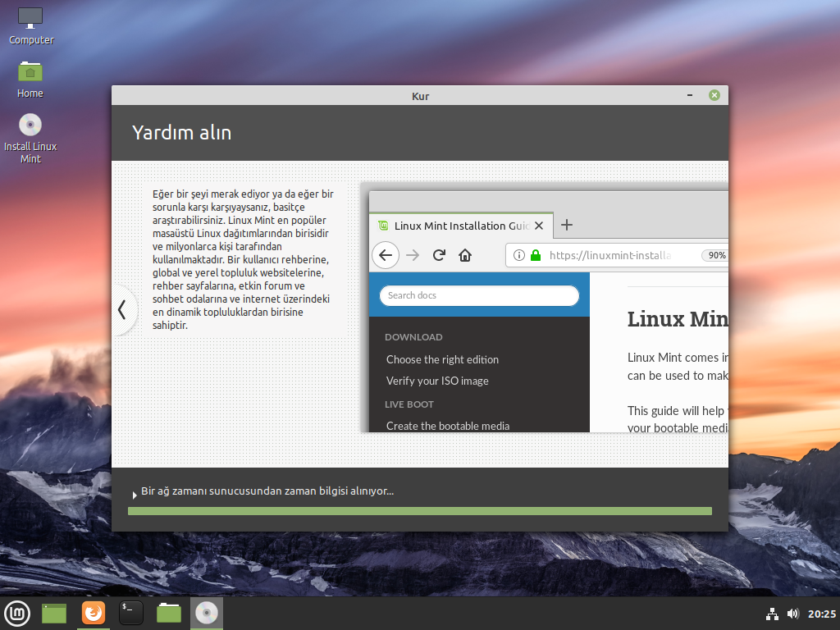
Task: Click the browser forward arrow in slideshow
Action: click(x=413, y=256)
